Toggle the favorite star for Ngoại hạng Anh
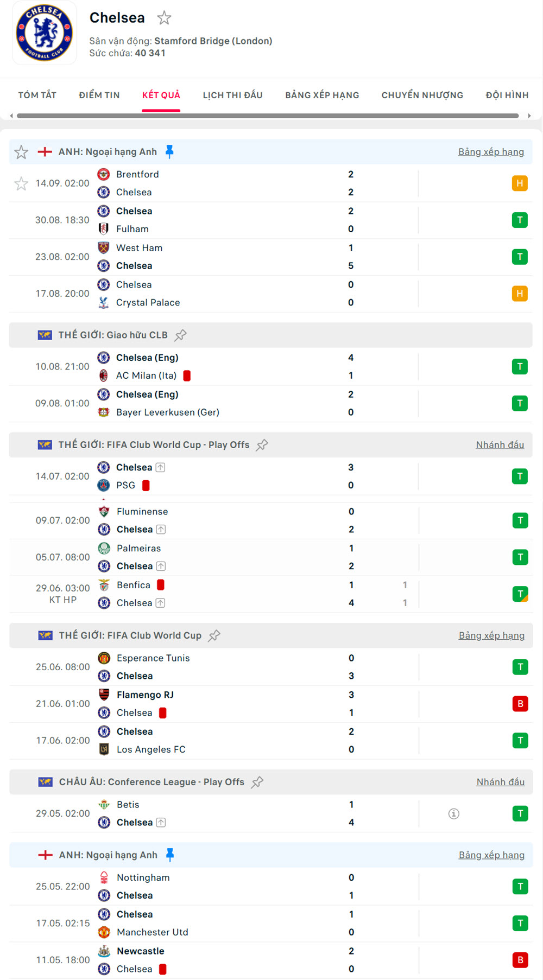This screenshot has width=543, height=980. (21, 152)
